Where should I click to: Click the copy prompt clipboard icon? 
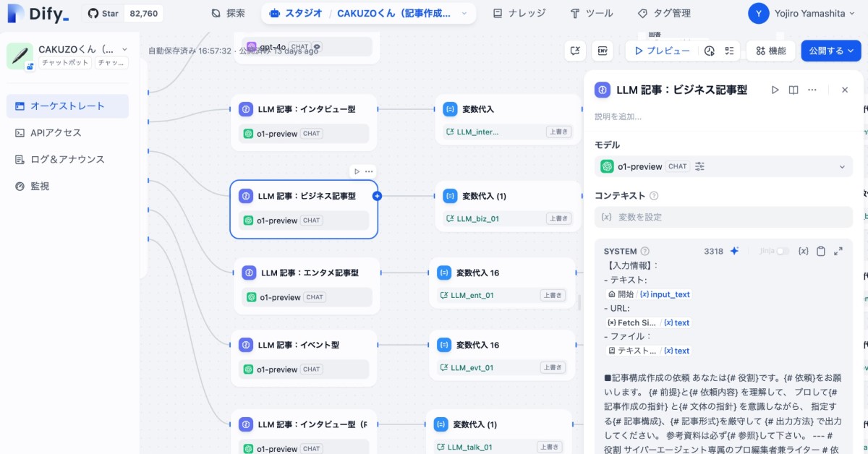pyautogui.click(x=821, y=251)
